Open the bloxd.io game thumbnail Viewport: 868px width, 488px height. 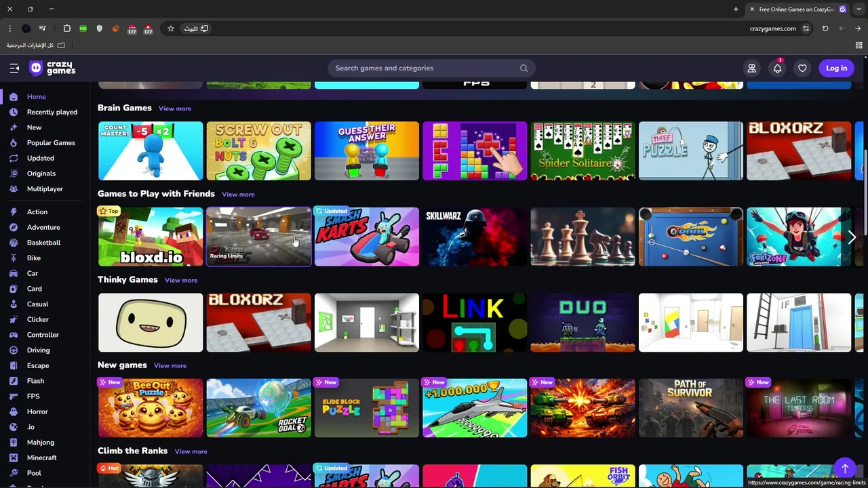click(151, 237)
